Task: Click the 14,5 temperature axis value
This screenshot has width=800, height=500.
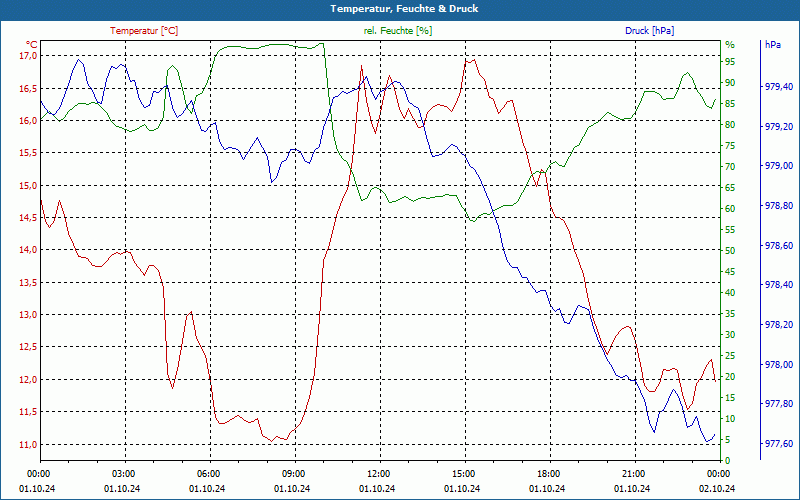Action: (x=28, y=217)
